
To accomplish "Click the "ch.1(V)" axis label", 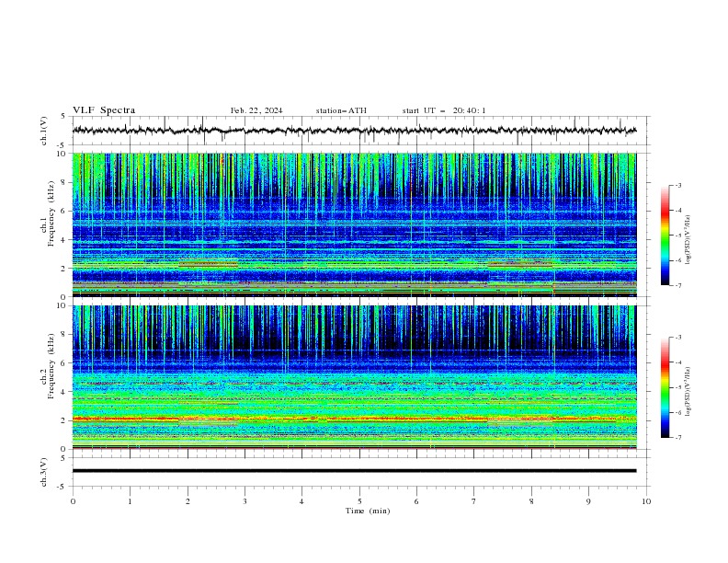I will [x=44, y=131].
